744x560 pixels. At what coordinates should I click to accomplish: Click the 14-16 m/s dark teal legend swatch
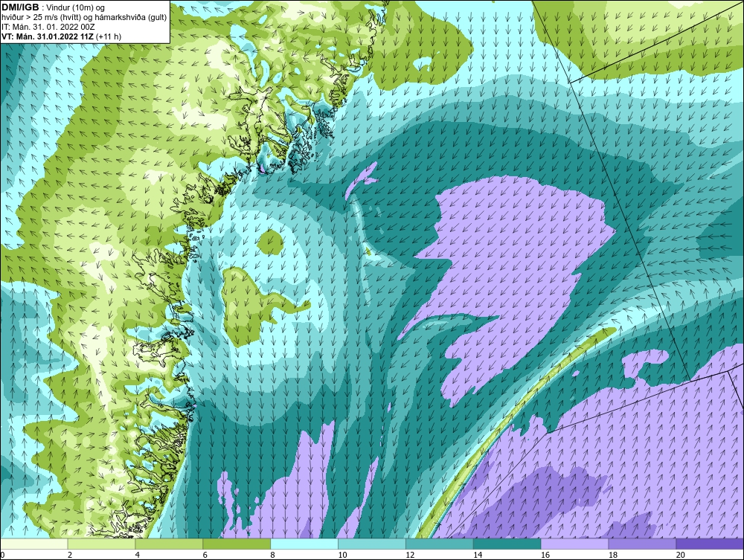pyautogui.click(x=507, y=544)
